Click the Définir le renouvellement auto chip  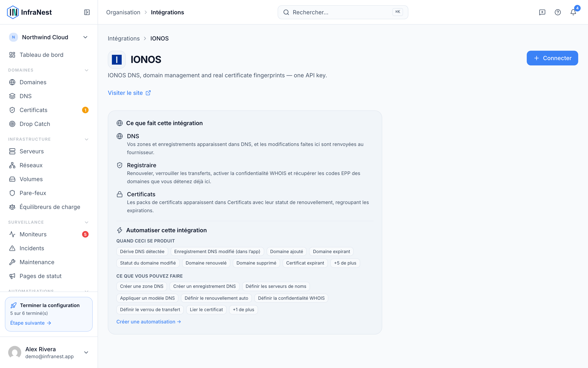coord(216,298)
